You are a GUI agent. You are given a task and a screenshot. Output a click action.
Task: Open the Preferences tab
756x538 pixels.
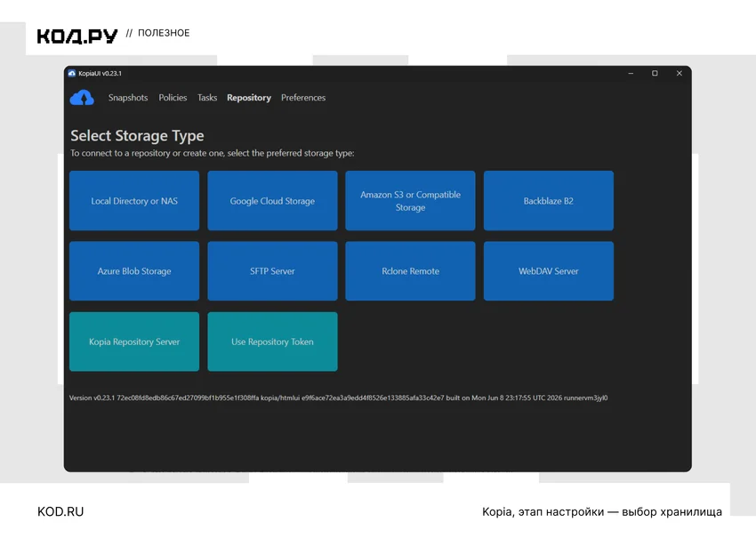[303, 98]
